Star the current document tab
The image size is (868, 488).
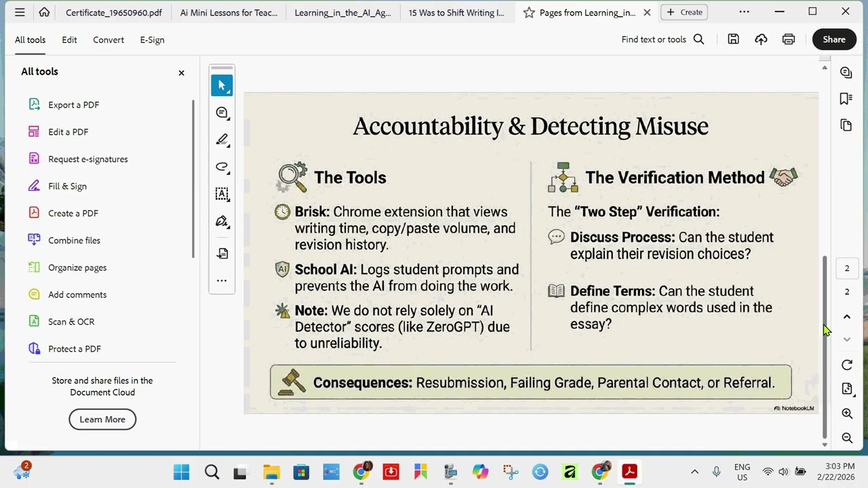point(529,12)
